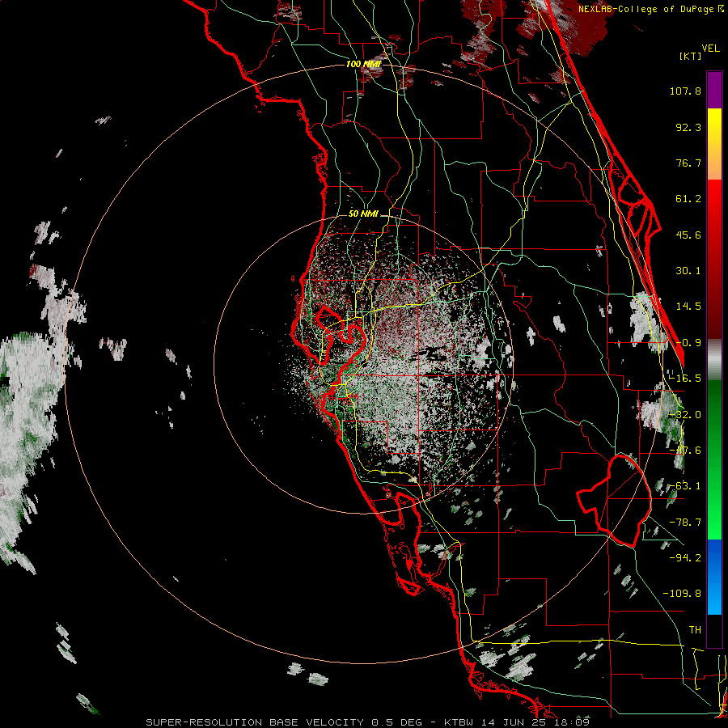The height and width of the screenshot is (728, 728).
Task: Click the 50 NMI range ring label
Action: [363, 214]
